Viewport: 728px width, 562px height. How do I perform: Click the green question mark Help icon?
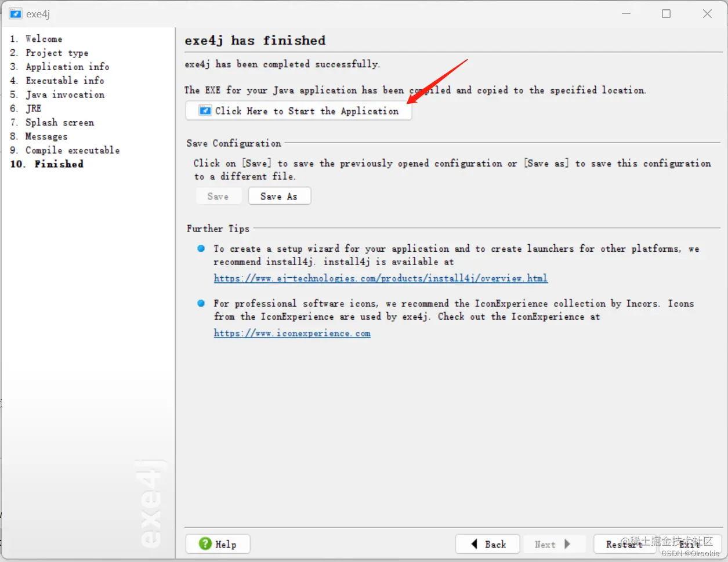tap(205, 543)
